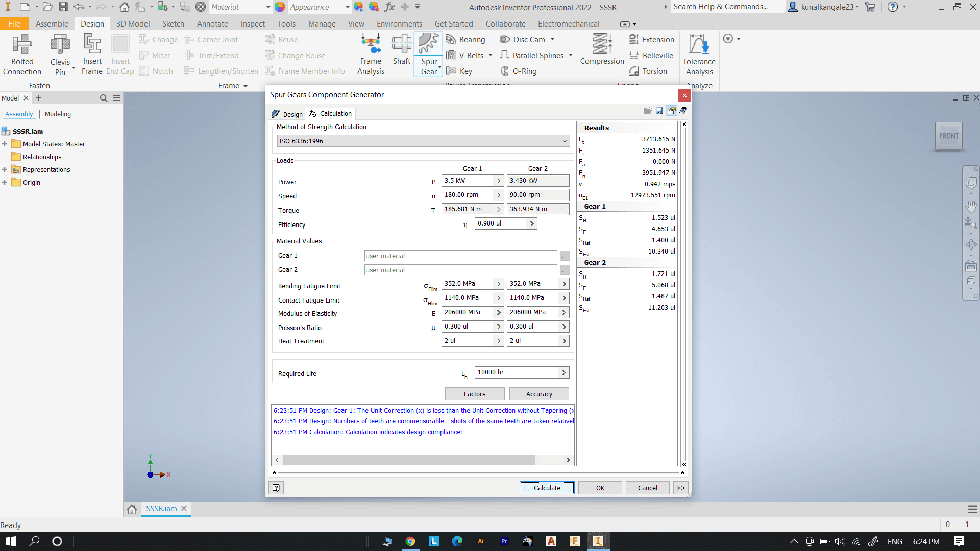980x551 pixels.
Task: Expand Gear 1 speed input dropdown arrow
Action: 499,194
